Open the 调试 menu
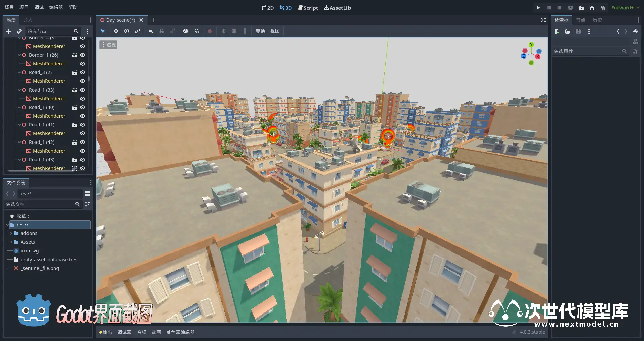Image resolution: width=644 pixels, height=341 pixels. (x=39, y=7)
